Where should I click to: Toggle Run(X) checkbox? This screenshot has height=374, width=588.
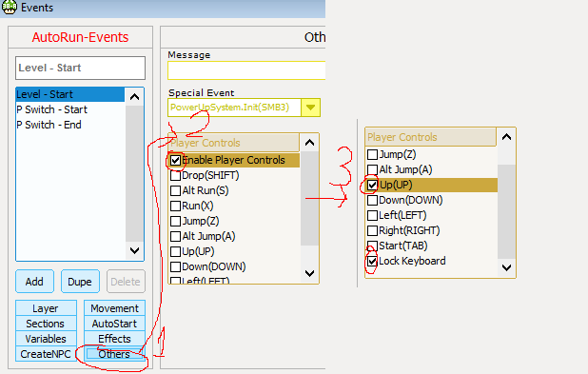[175, 206]
